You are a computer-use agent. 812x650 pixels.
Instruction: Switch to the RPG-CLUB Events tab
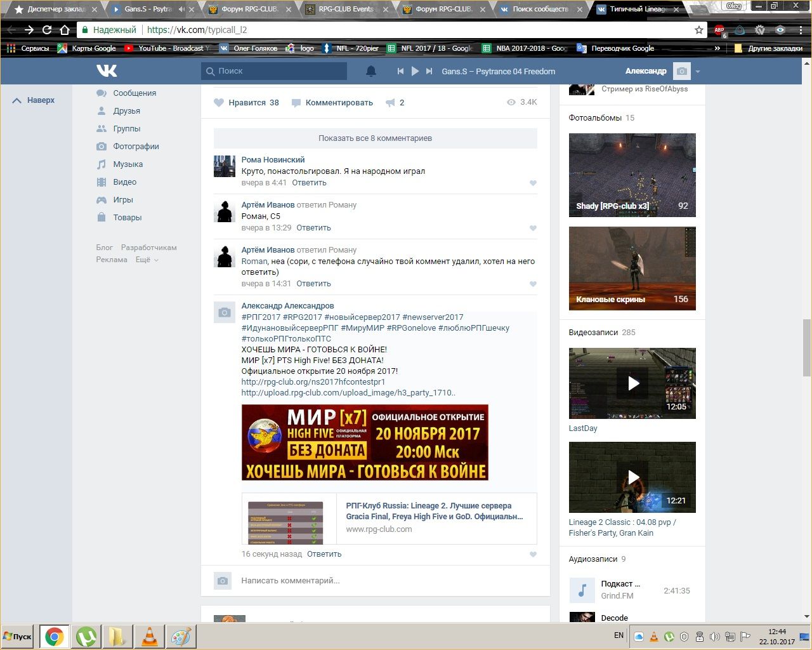(346, 10)
